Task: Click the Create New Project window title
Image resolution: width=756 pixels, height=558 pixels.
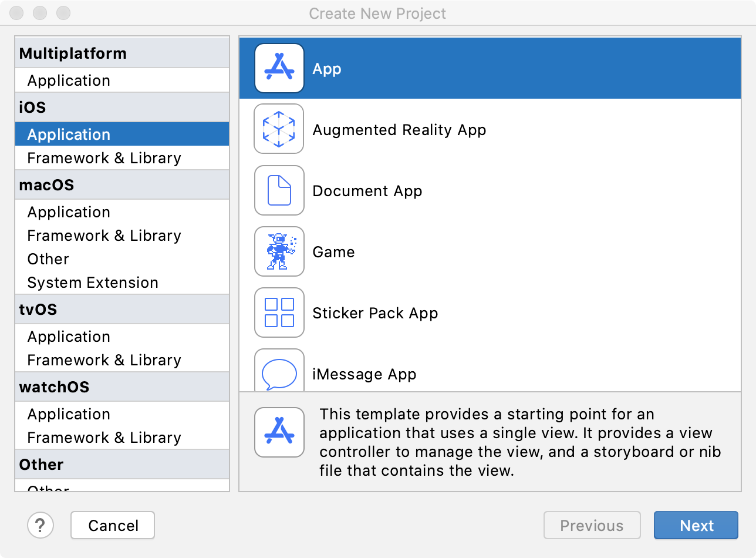Action: point(377,13)
